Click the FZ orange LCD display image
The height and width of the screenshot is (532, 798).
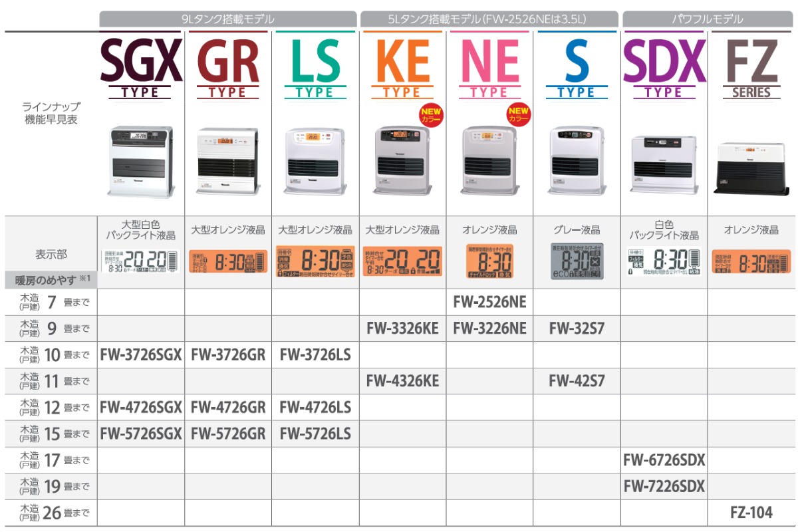click(x=751, y=263)
